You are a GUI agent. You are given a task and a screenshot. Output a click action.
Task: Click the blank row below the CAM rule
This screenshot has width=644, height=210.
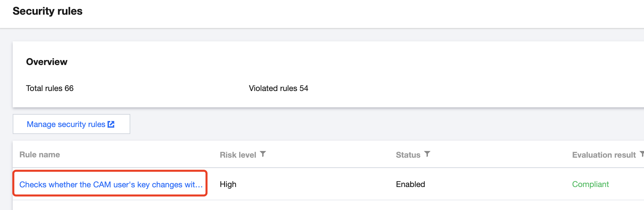click(x=301, y=205)
